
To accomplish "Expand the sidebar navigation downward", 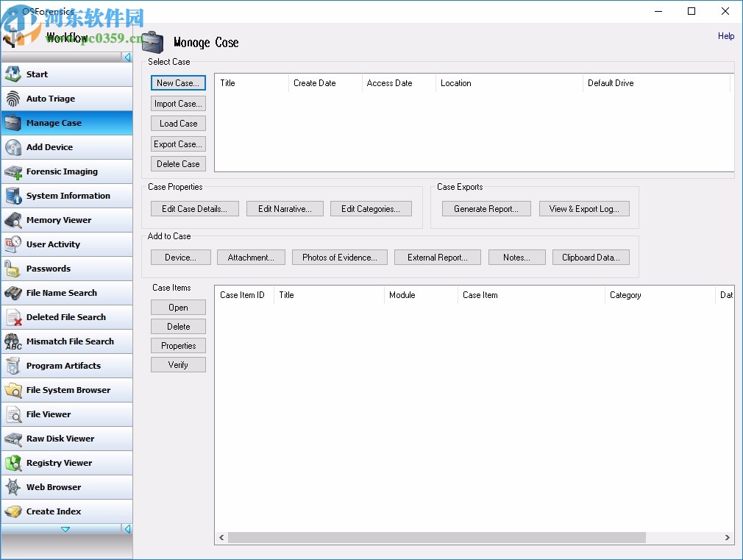I will [66, 529].
